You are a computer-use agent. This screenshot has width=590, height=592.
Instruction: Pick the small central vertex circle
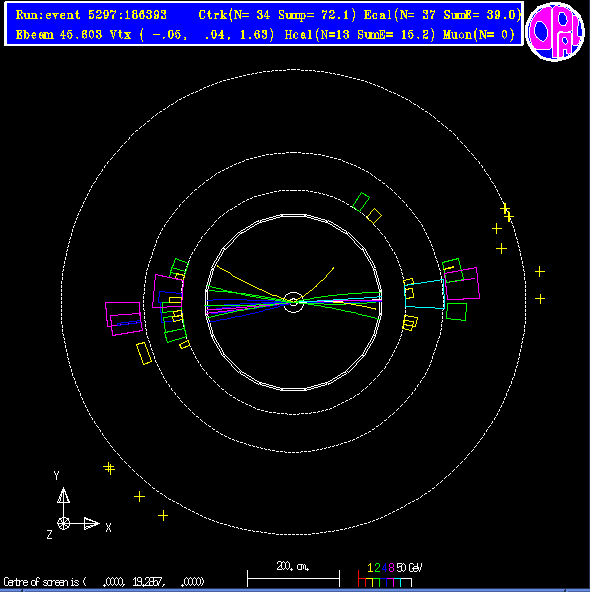click(x=293, y=302)
